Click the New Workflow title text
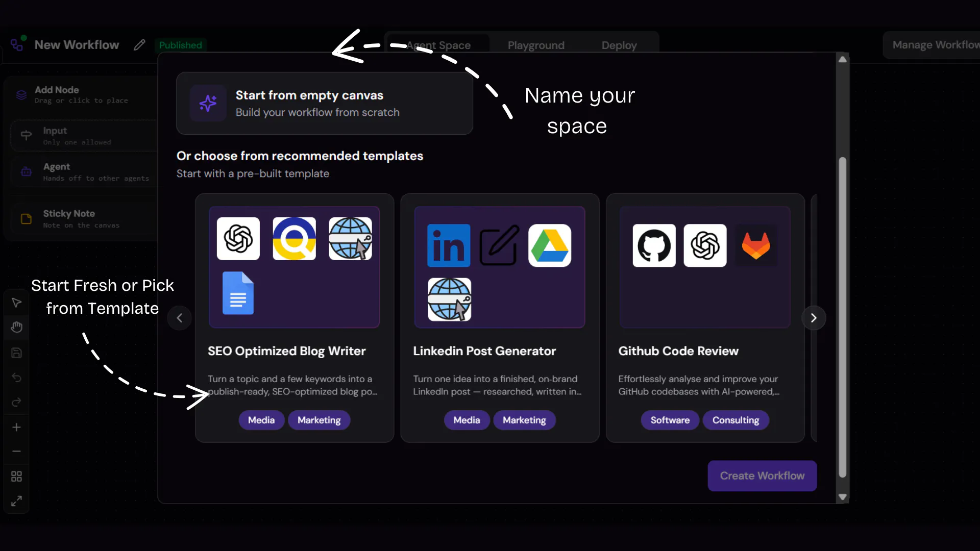 coord(77,45)
